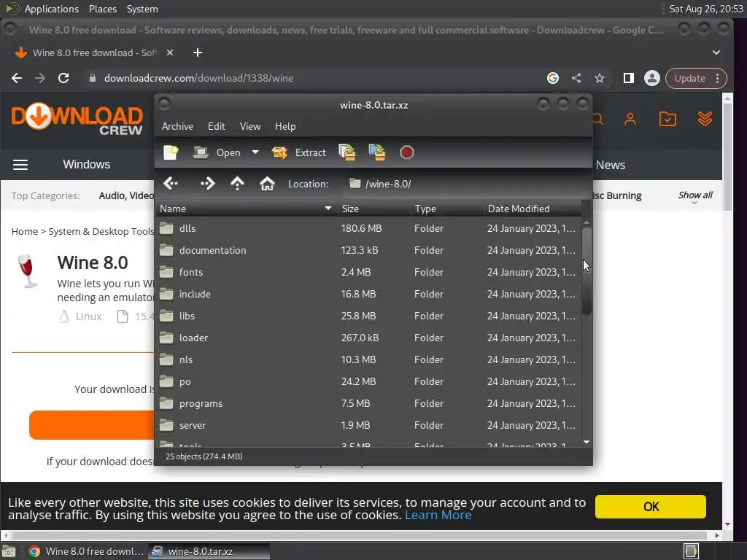Open the Help menu in archive manager
The height and width of the screenshot is (560, 747).
pyautogui.click(x=285, y=126)
